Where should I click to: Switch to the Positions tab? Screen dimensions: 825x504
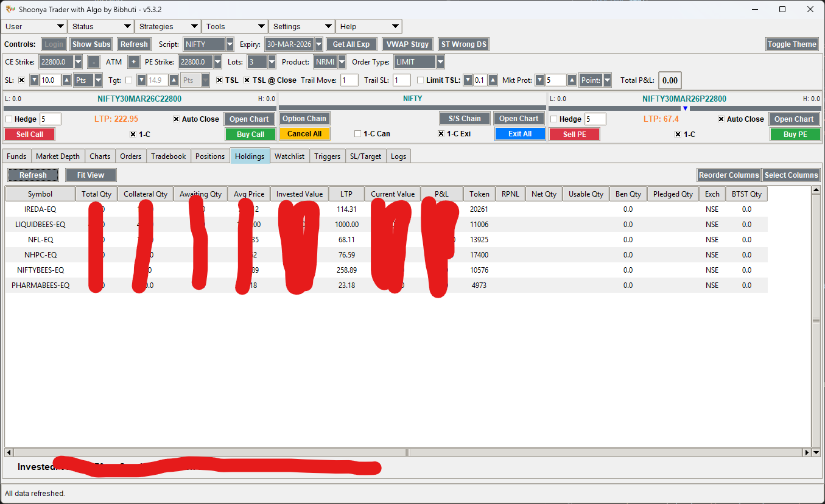click(210, 156)
